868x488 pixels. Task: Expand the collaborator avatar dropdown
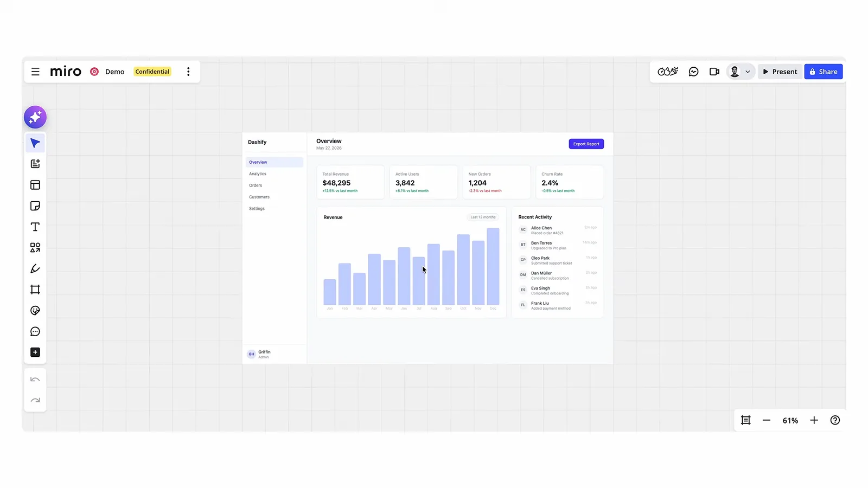click(748, 72)
